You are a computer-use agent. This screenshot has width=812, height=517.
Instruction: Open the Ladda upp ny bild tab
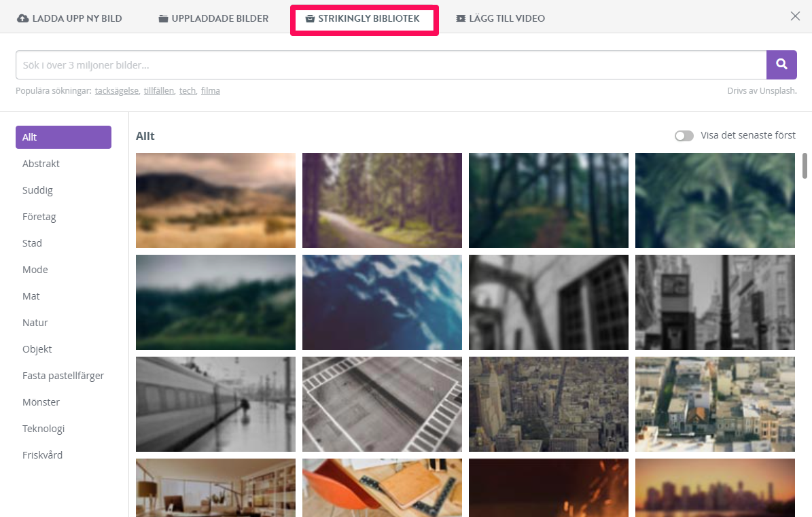[70, 18]
